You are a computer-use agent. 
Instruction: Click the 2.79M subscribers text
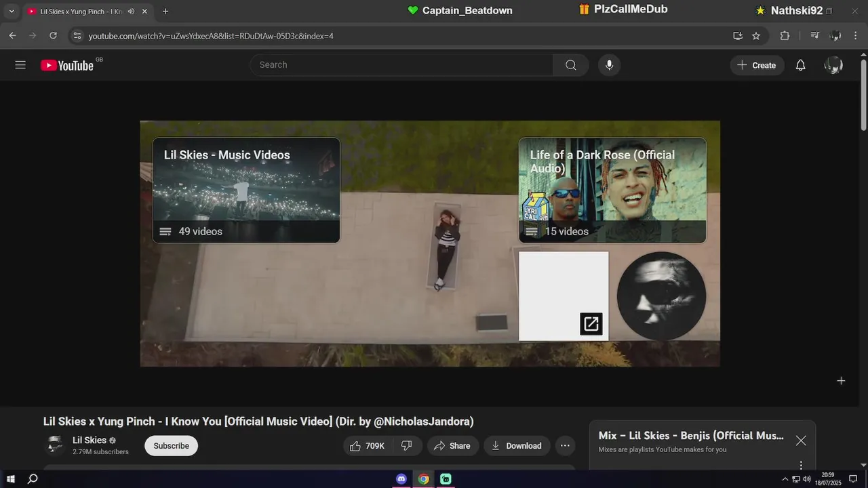(100, 452)
